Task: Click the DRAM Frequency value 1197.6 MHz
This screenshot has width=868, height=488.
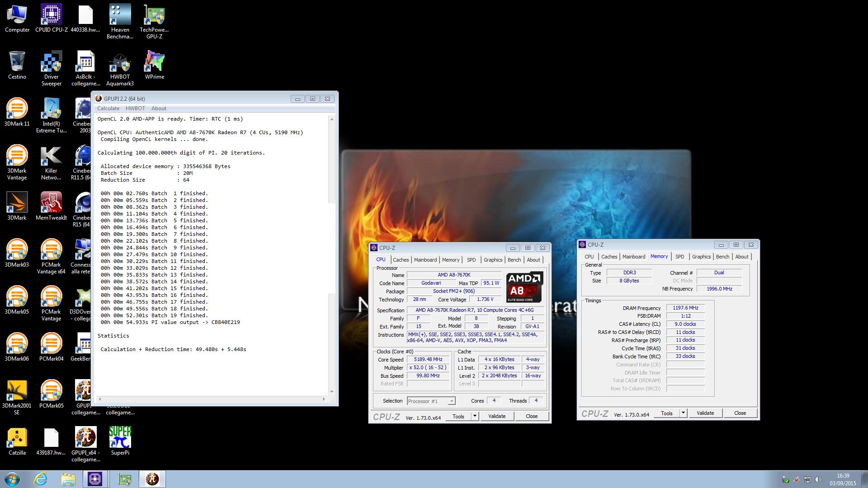Action: pos(685,308)
